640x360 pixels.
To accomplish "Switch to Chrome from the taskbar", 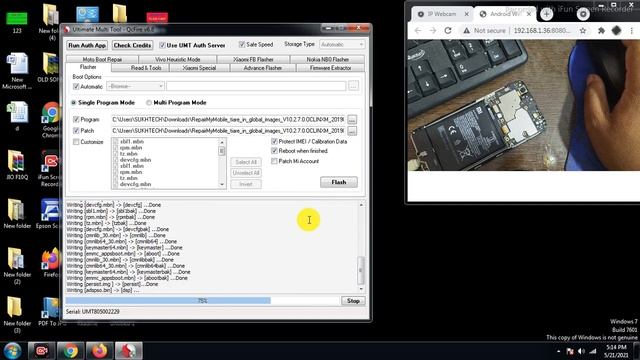I will point(70,351).
